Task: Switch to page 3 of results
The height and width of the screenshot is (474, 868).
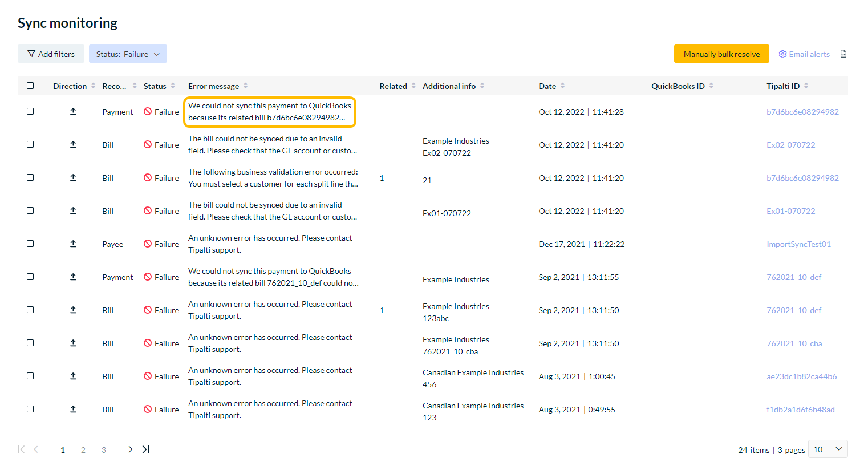Action: pos(104,450)
